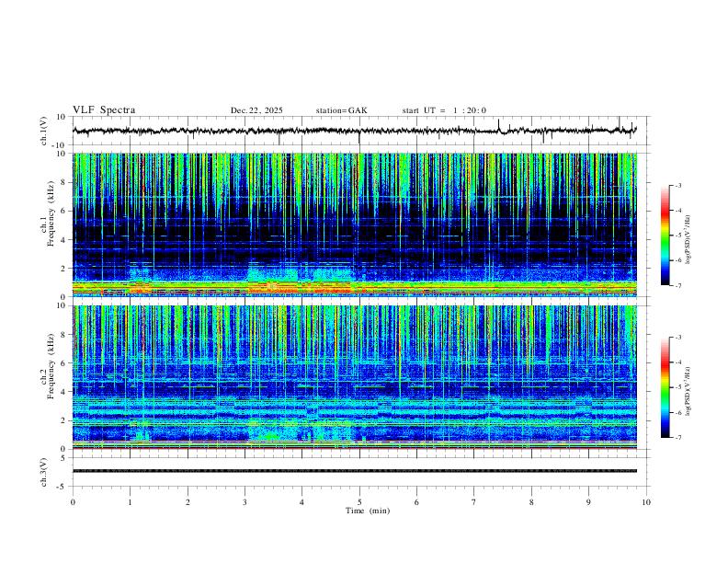Click the ch.2 'Frequency (kHz)' axis label
This screenshot has height=563, width=728.
51,366
